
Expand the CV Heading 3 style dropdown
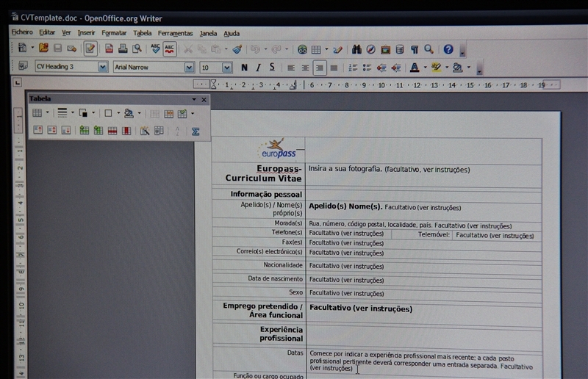click(x=102, y=67)
